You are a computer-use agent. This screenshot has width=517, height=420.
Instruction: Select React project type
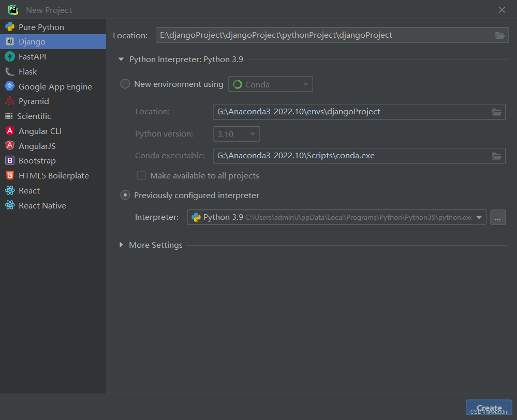pyautogui.click(x=53, y=190)
